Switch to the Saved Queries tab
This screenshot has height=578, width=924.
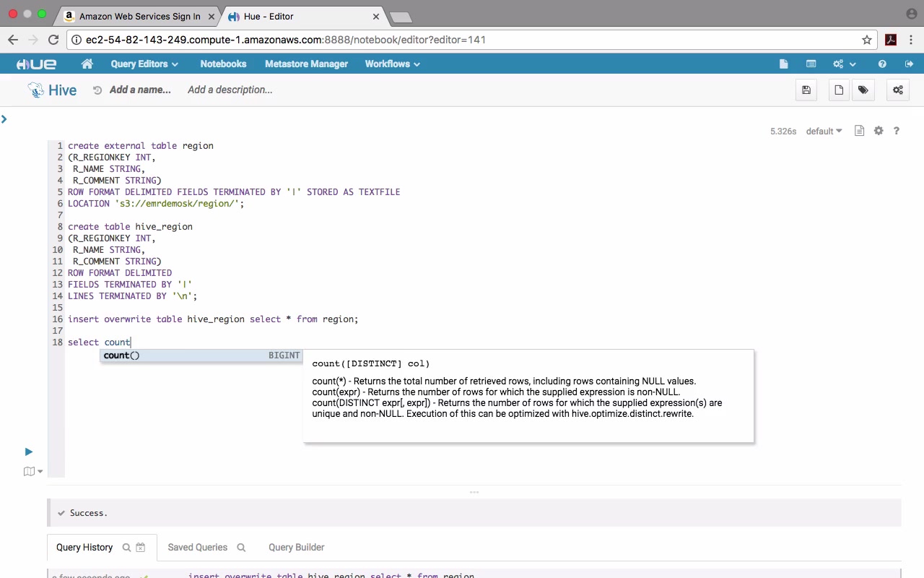pyautogui.click(x=197, y=548)
